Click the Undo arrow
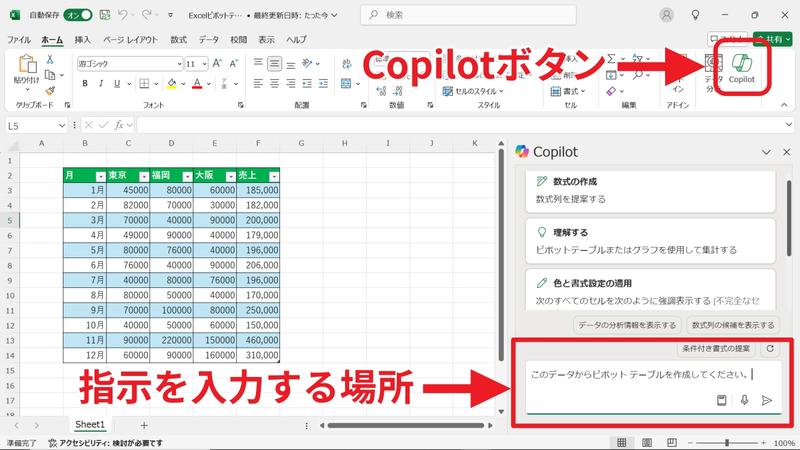 [122, 15]
